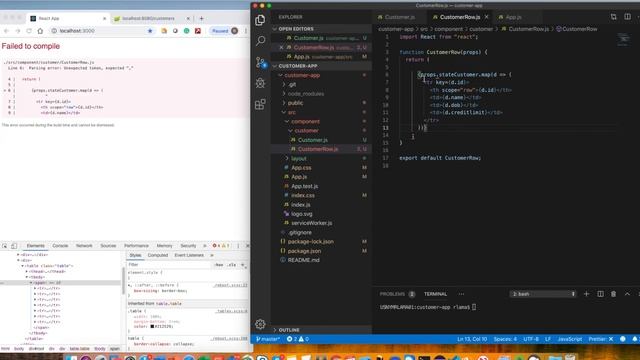Activate the DevTools inspect element picker
Image resolution: width=640 pixels, height=360 pixels.
[4, 246]
